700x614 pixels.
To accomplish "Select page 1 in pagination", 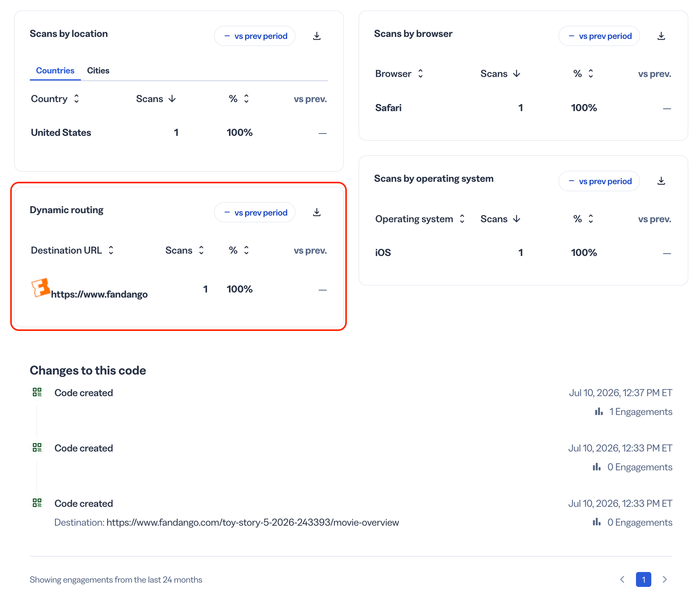I will pos(643,579).
